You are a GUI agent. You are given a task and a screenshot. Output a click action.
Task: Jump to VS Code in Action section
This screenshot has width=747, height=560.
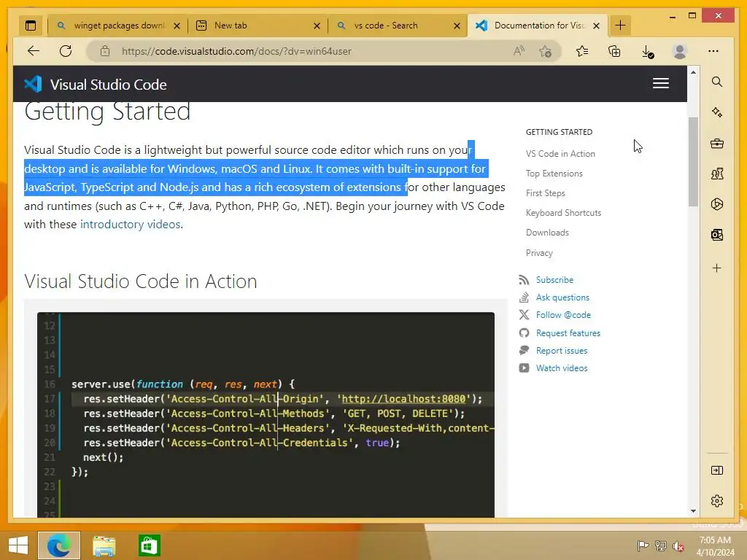[x=560, y=154]
